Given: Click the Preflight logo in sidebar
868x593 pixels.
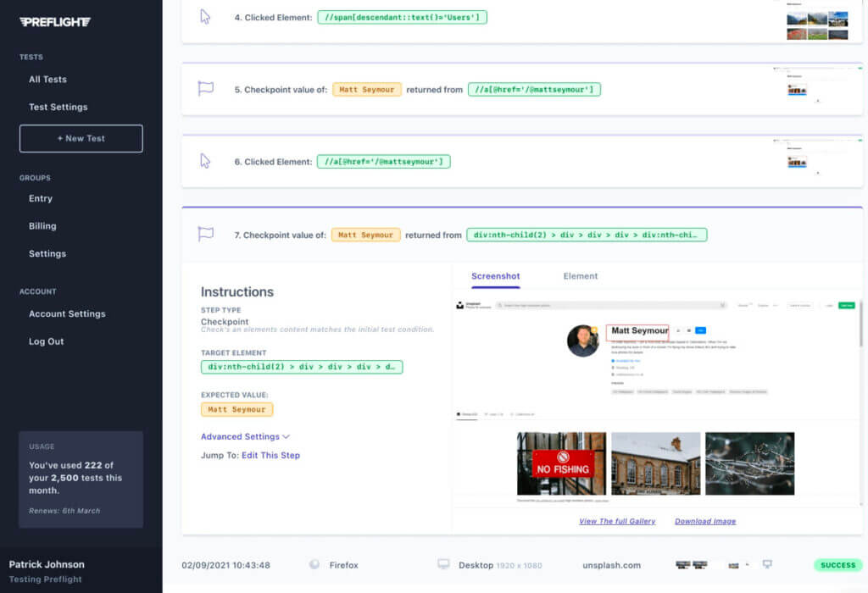Looking at the screenshot, I should [x=55, y=22].
